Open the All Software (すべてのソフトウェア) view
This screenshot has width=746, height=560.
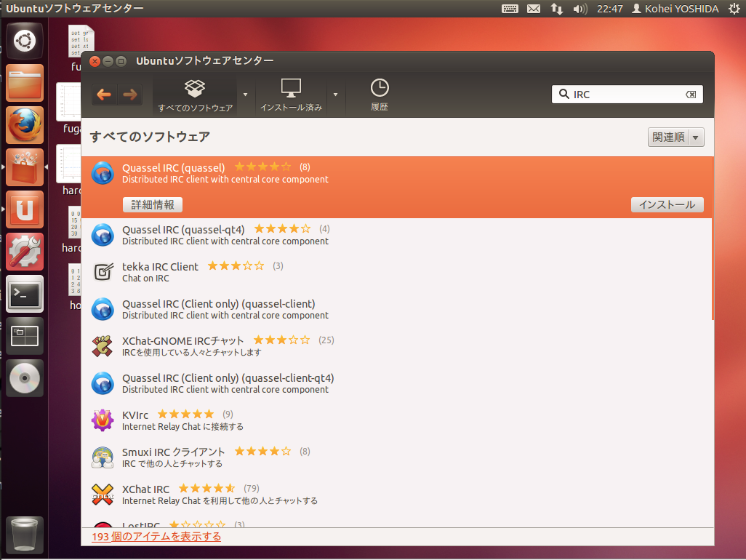pyautogui.click(x=195, y=95)
